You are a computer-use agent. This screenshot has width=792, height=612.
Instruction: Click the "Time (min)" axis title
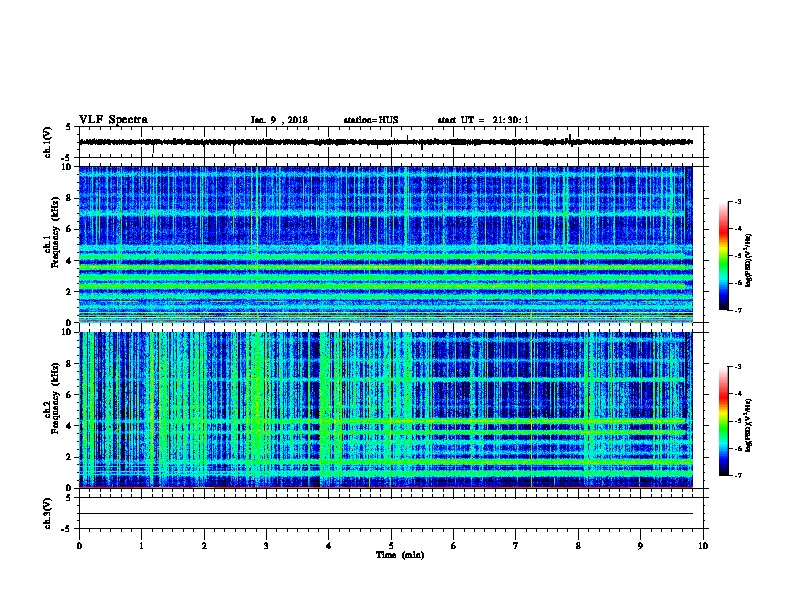[x=400, y=555]
